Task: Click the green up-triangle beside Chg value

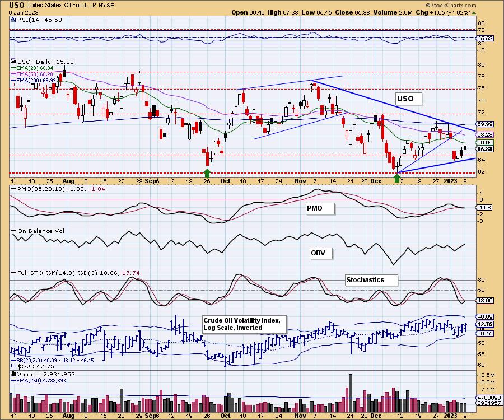Action: pyautogui.click(x=474, y=13)
